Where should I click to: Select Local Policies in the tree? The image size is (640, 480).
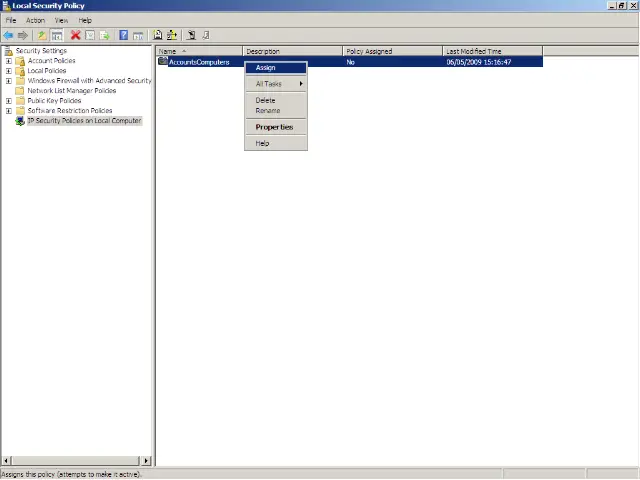47,71
